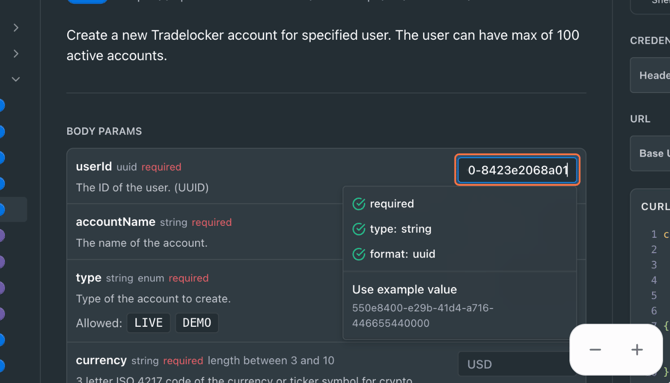Click the green check beside format: uuid

[359, 254]
